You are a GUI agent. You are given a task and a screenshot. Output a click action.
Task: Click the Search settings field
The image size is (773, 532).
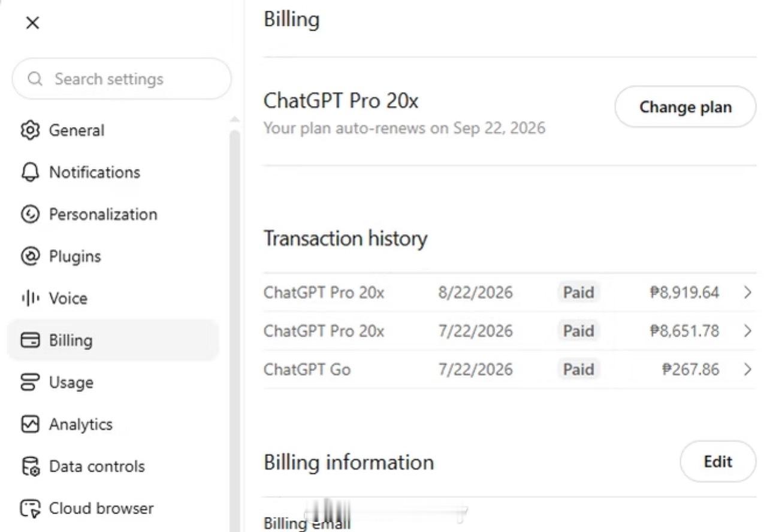pyautogui.click(x=122, y=78)
